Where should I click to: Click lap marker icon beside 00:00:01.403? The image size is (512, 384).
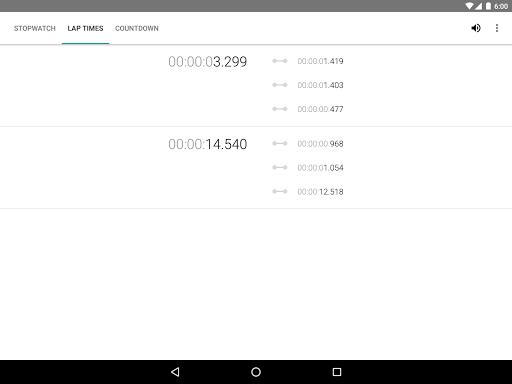tap(280, 85)
